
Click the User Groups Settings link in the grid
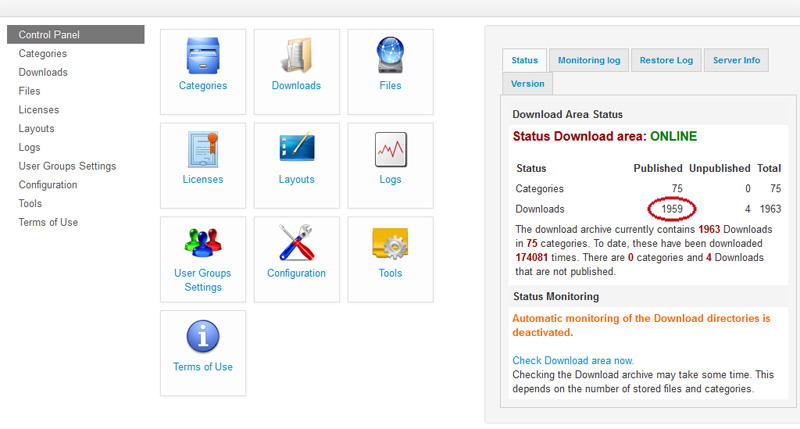pos(203,280)
